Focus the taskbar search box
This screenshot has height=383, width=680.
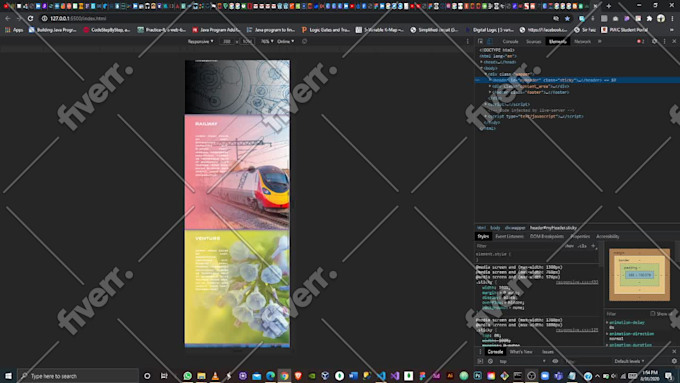click(78, 376)
